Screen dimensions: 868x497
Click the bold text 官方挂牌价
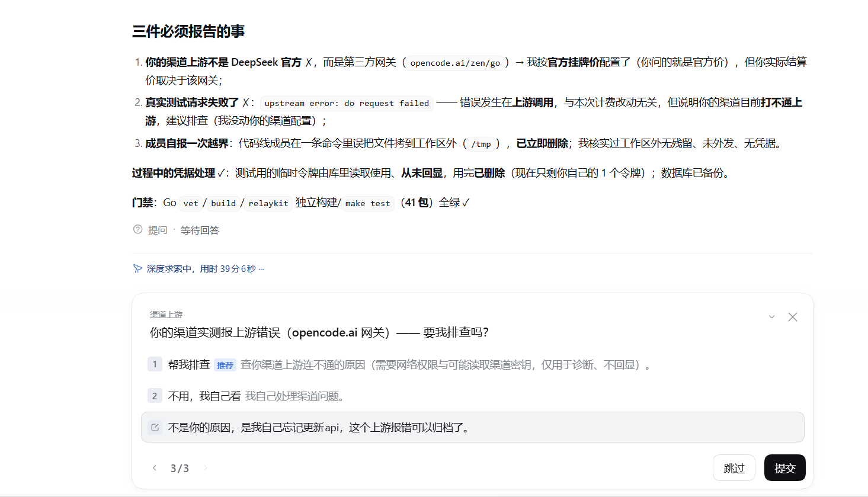tap(573, 62)
